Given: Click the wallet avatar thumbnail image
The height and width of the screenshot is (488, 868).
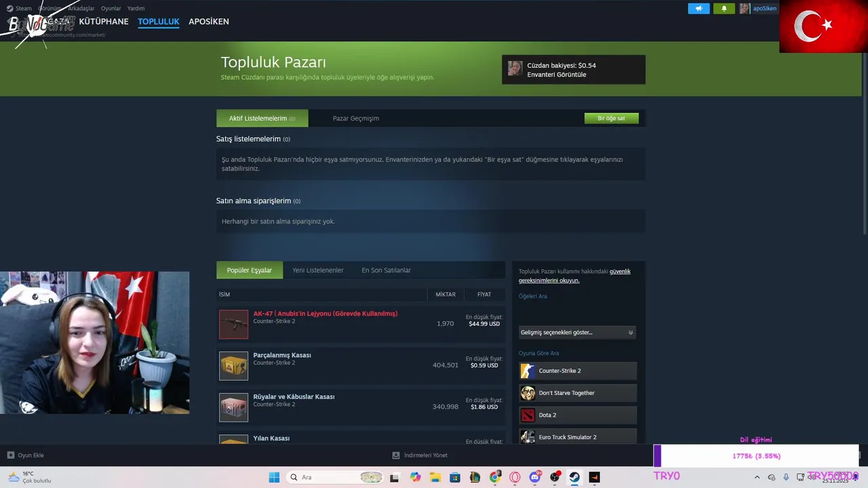Looking at the screenshot, I should [x=515, y=68].
